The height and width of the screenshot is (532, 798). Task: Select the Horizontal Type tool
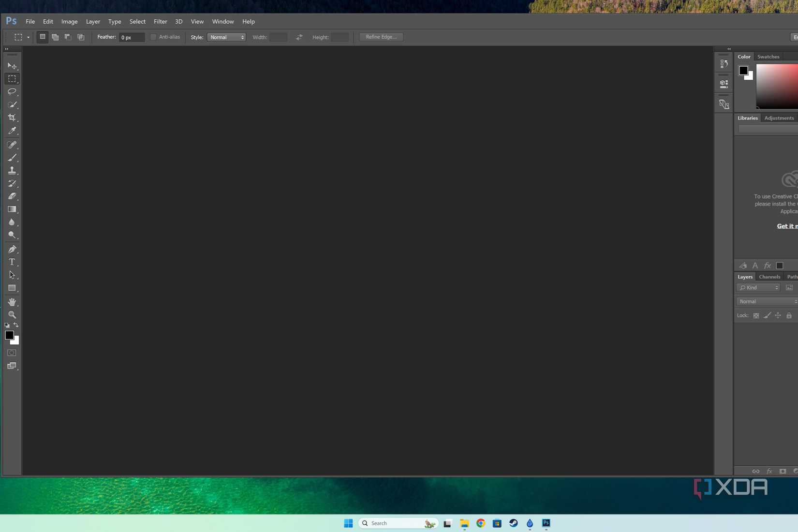pos(12,262)
